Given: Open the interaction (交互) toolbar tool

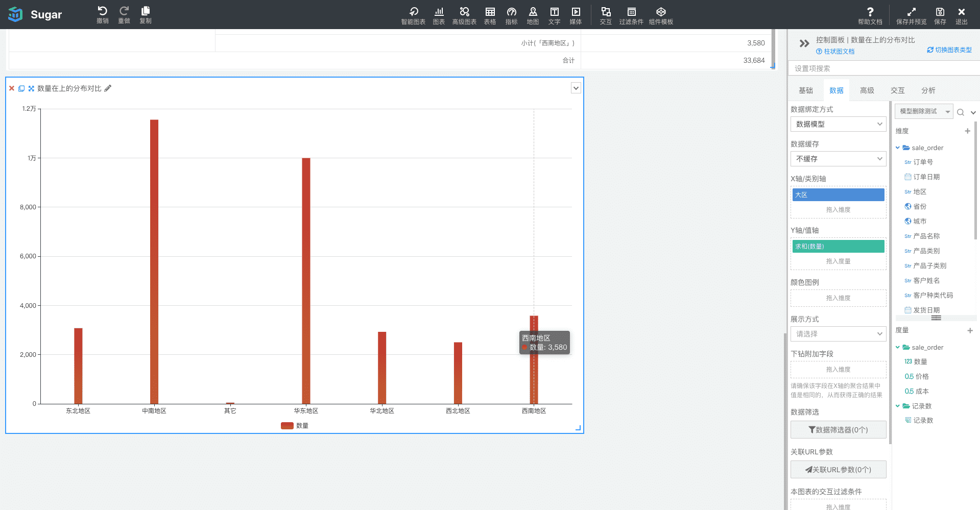Looking at the screenshot, I should [x=606, y=15].
